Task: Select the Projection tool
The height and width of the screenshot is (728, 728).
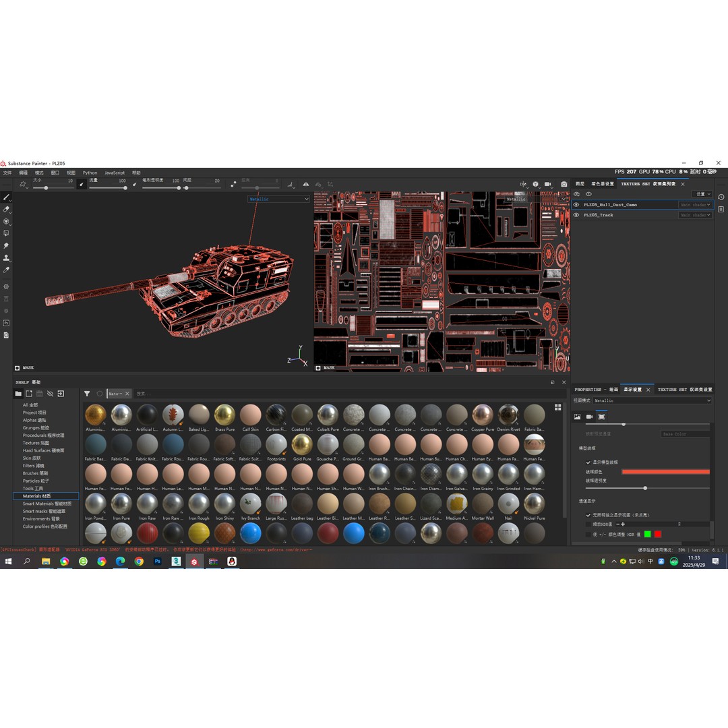Action: click(6, 222)
